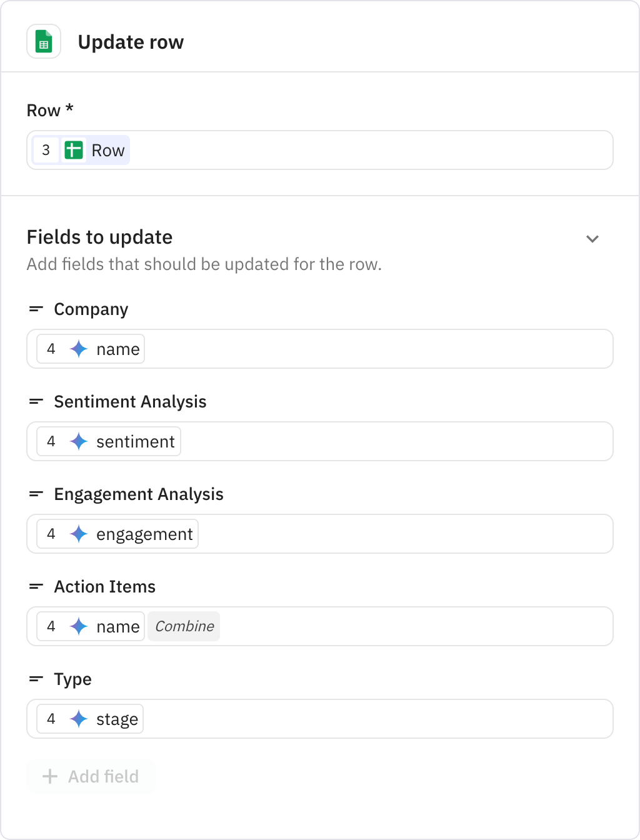640x840 pixels.
Task: Click the Google Sheets icon next to Update row
Action: pyautogui.click(x=44, y=41)
